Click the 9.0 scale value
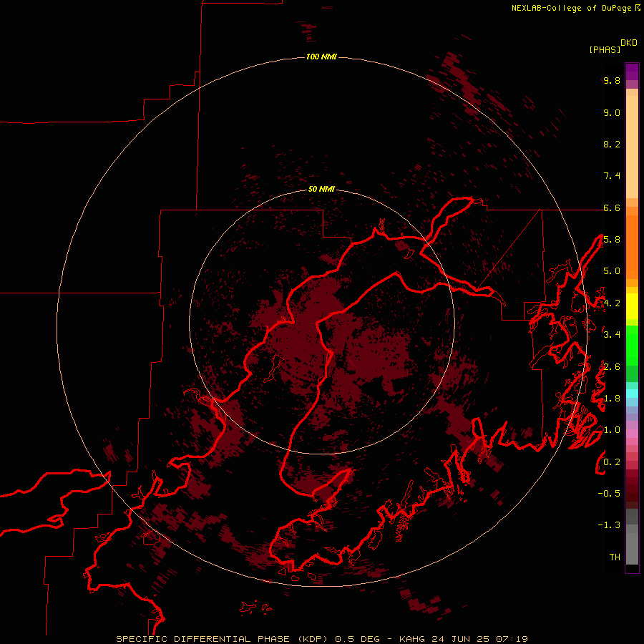Screen dimensions: 644x644 (612, 112)
